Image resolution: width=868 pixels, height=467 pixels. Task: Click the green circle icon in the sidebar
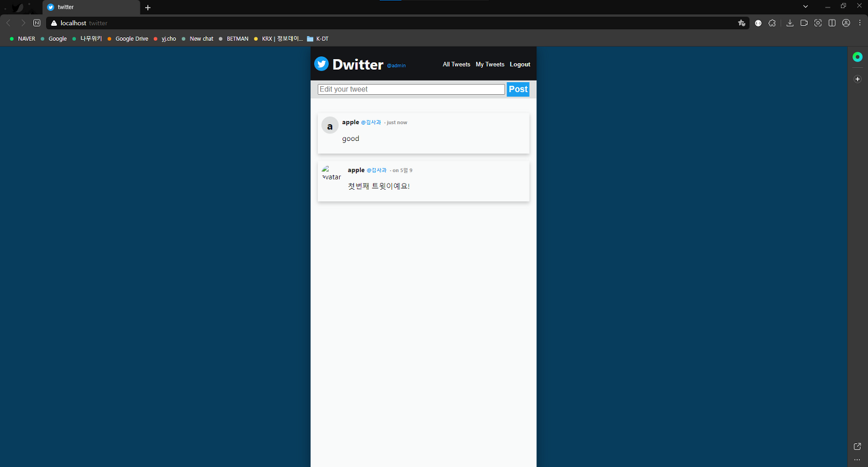(857, 57)
